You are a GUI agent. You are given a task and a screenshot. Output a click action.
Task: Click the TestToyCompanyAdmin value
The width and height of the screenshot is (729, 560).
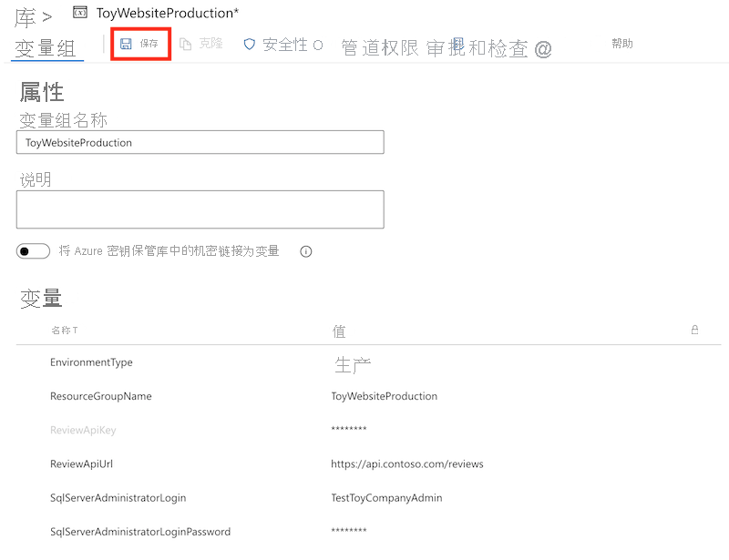pyautogui.click(x=386, y=498)
